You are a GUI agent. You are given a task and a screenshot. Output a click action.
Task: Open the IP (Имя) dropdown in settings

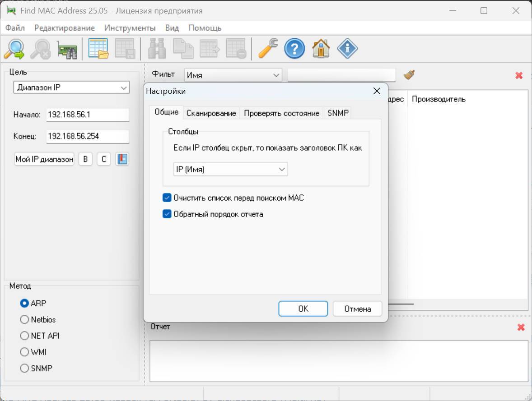(x=230, y=169)
